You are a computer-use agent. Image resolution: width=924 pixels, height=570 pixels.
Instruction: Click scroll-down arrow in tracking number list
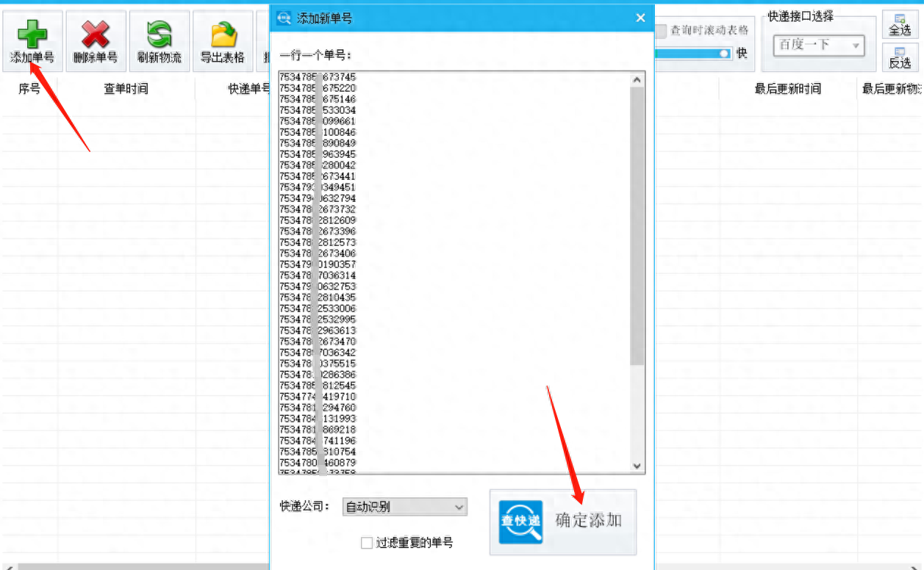coord(637,466)
